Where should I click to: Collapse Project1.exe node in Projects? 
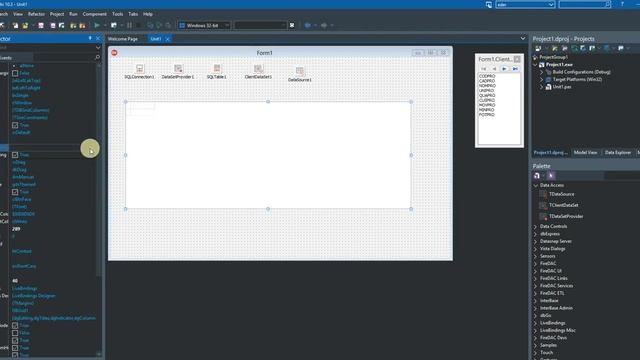(536, 65)
